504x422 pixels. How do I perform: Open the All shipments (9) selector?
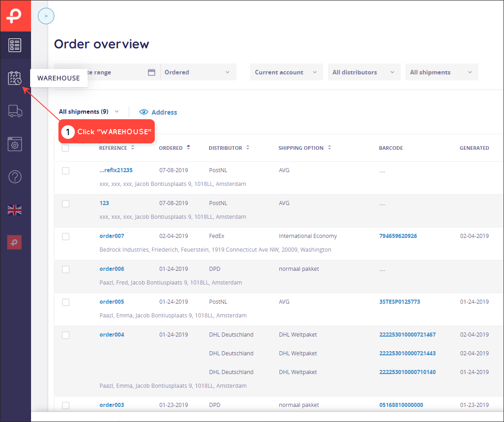[89, 111]
